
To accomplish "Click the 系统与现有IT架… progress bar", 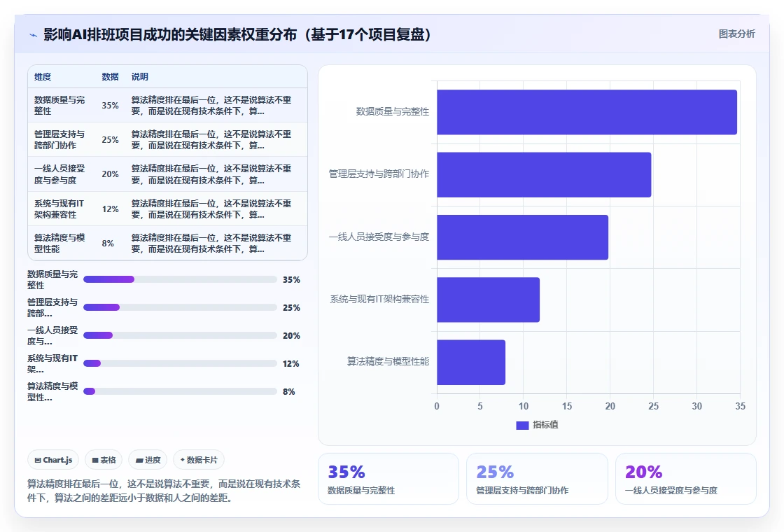I will coord(180,363).
